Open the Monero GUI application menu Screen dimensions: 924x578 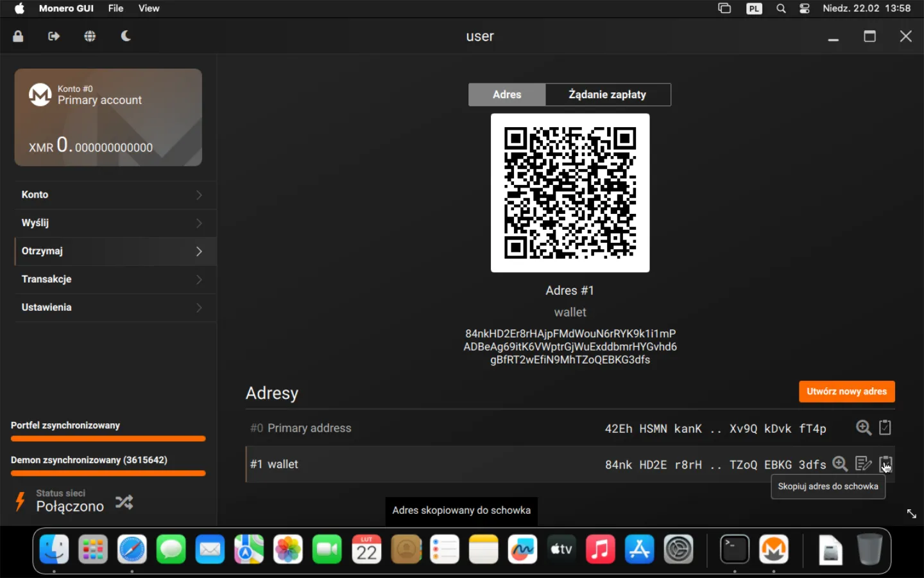pos(66,8)
